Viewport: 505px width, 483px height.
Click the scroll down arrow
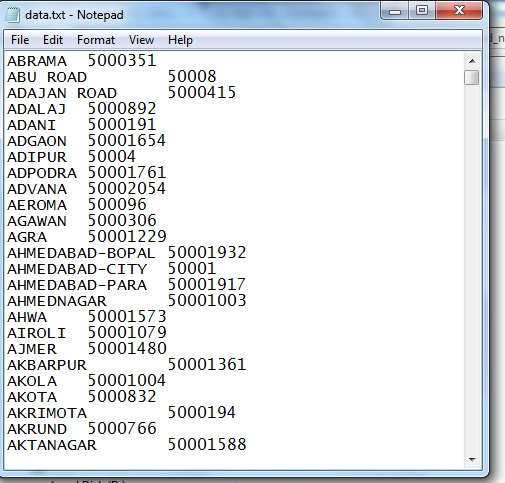pos(472,460)
